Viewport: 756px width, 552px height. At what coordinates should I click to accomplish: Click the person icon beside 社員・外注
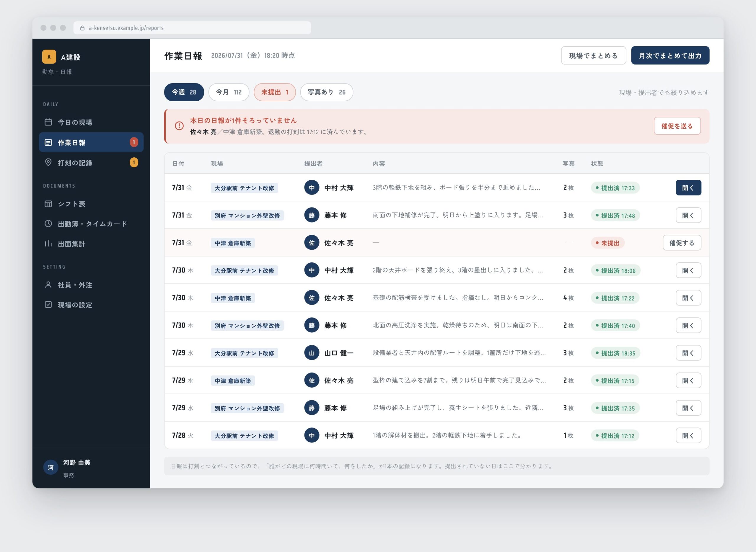48,285
